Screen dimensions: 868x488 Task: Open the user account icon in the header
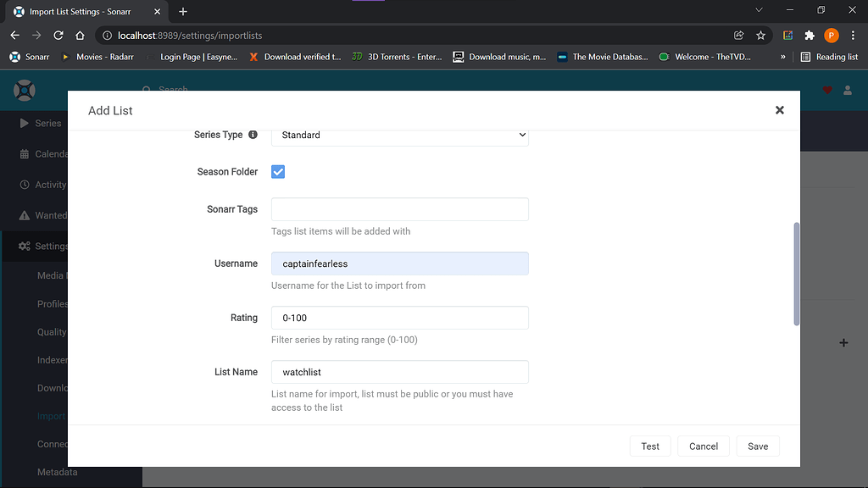849,91
